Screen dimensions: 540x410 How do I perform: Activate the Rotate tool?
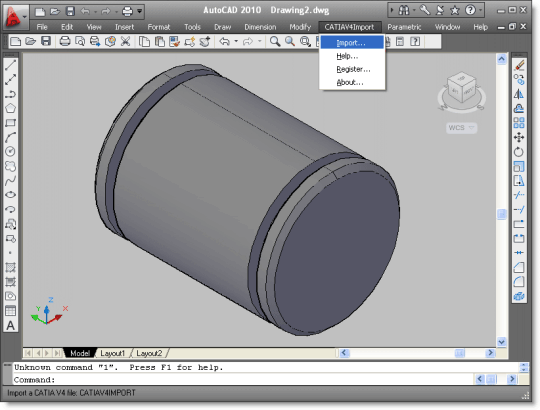click(x=519, y=152)
